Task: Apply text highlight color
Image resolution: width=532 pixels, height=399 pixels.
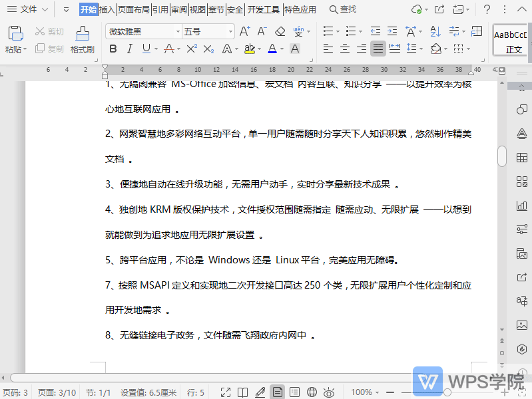Action: tap(250, 49)
